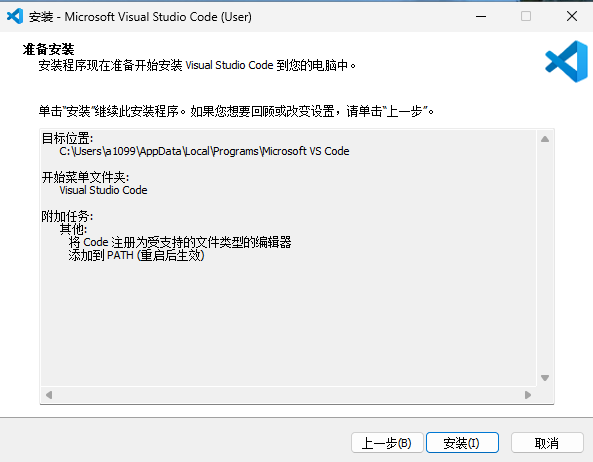Start installation with the 安装(I) button
Image resolution: width=593 pixels, height=462 pixels.
tap(462, 443)
